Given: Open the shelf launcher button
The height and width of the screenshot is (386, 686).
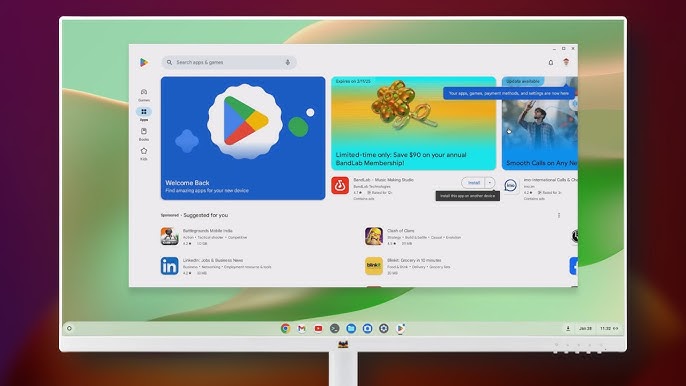Looking at the screenshot, I should (x=69, y=328).
